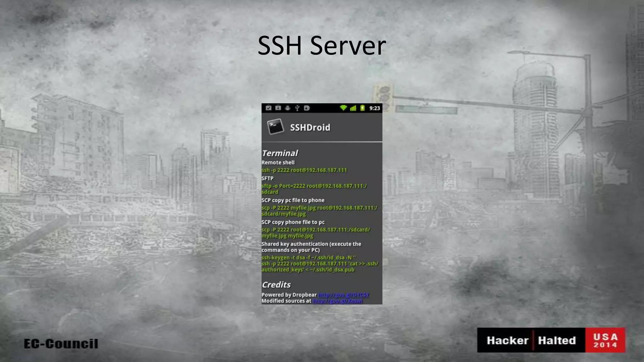Click the 'SSH Server' slide title

322,45
